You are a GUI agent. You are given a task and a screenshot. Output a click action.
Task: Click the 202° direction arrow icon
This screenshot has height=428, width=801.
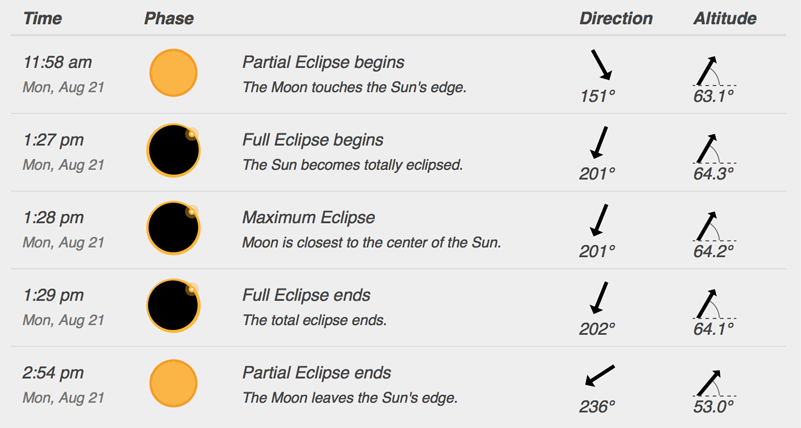pyautogui.click(x=599, y=298)
